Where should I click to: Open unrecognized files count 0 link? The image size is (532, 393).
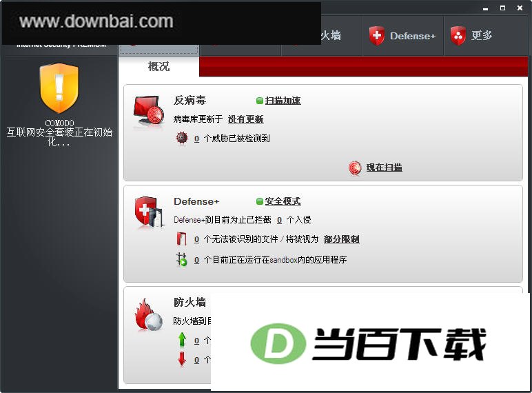click(x=196, y=239)
